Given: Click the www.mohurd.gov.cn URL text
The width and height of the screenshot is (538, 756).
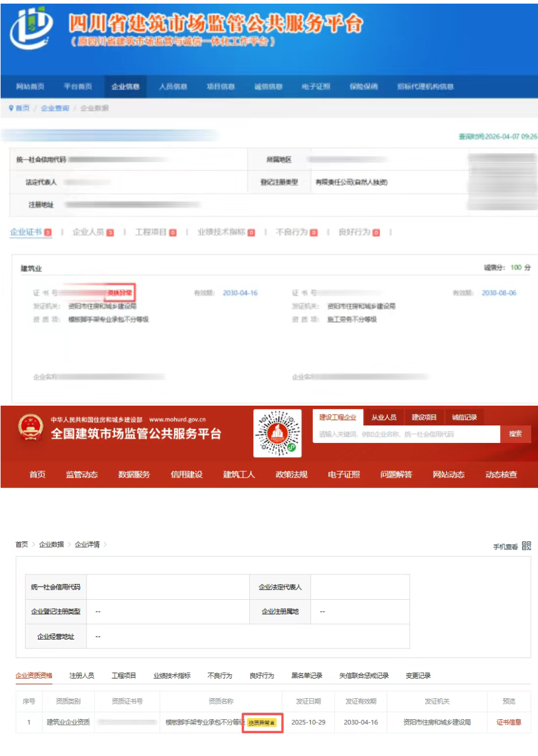Looking at the screenshot, I should pyautogui.click(x=177, y=419).
